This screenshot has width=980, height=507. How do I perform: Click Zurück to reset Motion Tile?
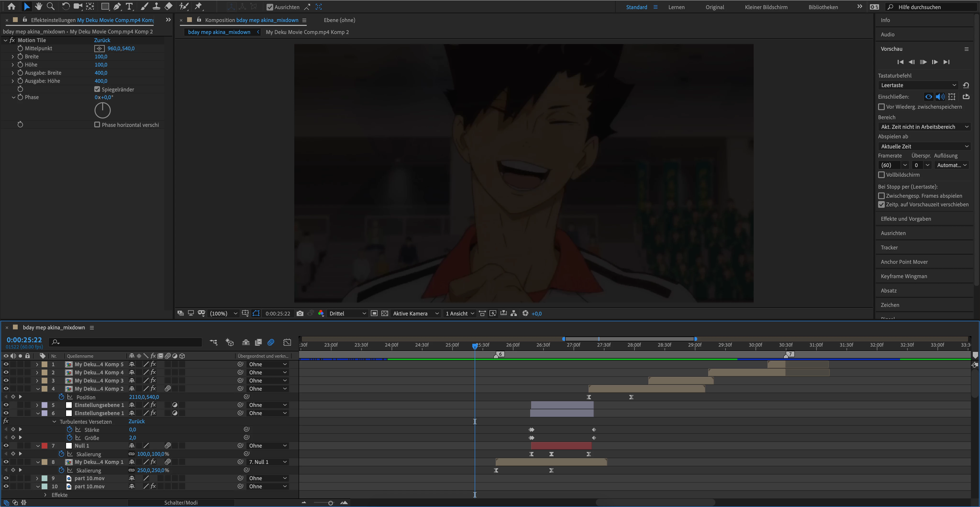coord(102,40)
